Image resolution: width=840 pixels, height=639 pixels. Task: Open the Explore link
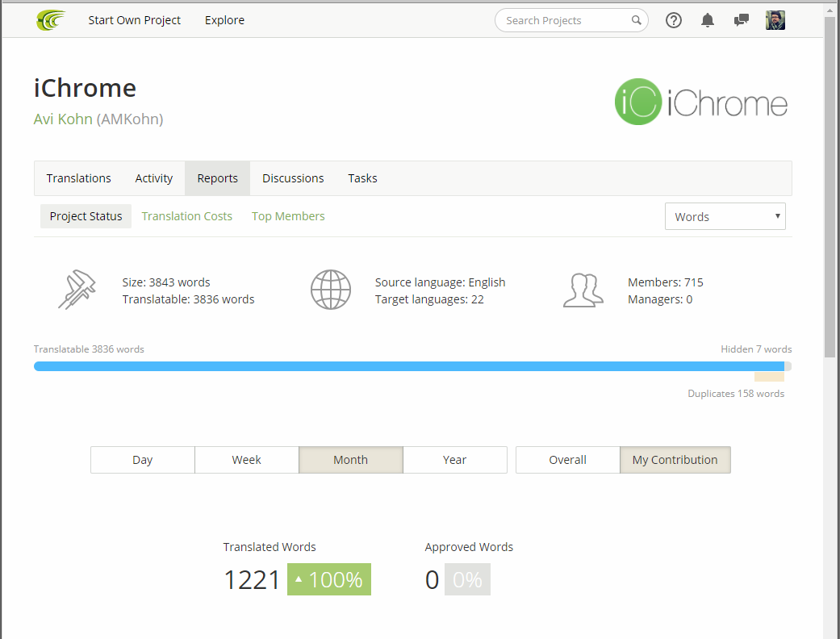[224, 20]
